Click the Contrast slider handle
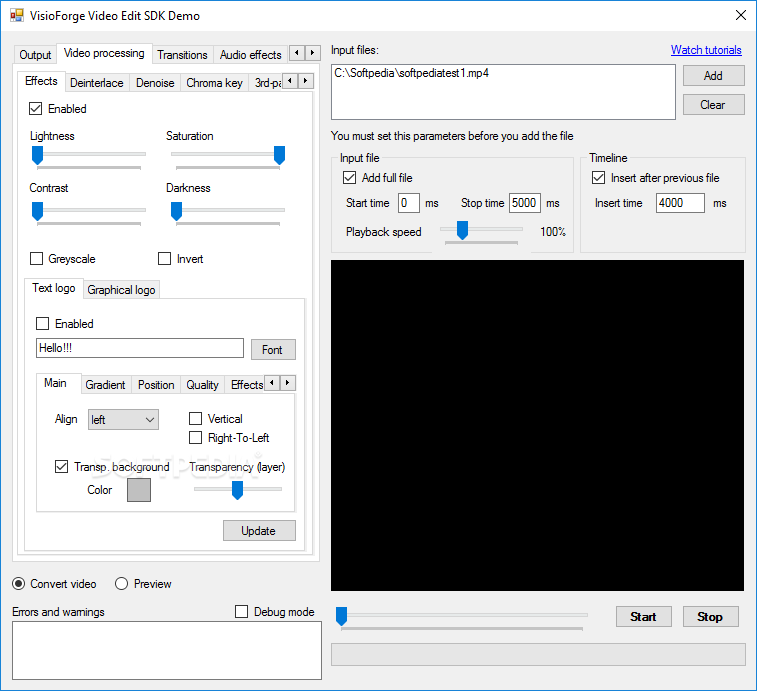Viewport: 757px width, 691px height. coord(38,212)
